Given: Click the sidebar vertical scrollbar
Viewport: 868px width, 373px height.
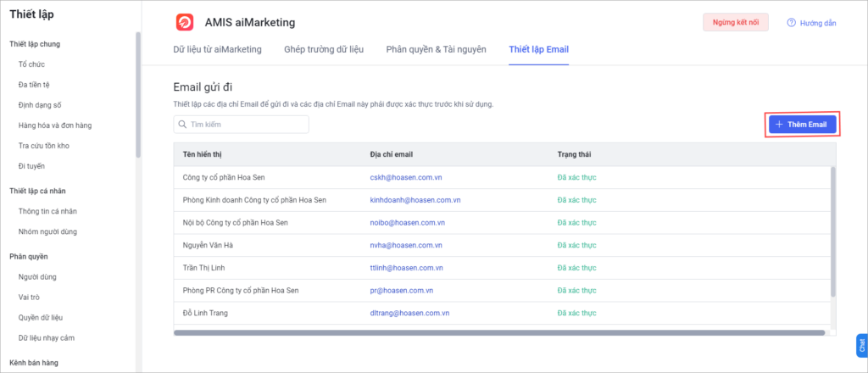Looking at the screenshot, I should point(138,95).
